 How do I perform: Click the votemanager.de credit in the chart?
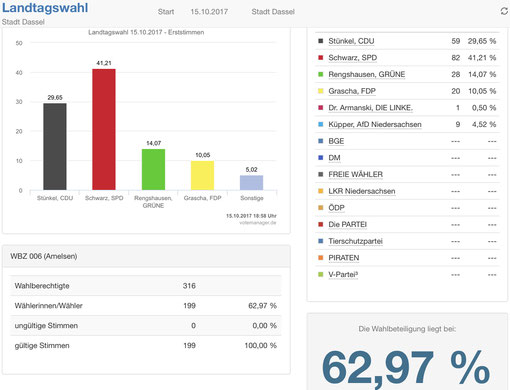click(258, 223)
